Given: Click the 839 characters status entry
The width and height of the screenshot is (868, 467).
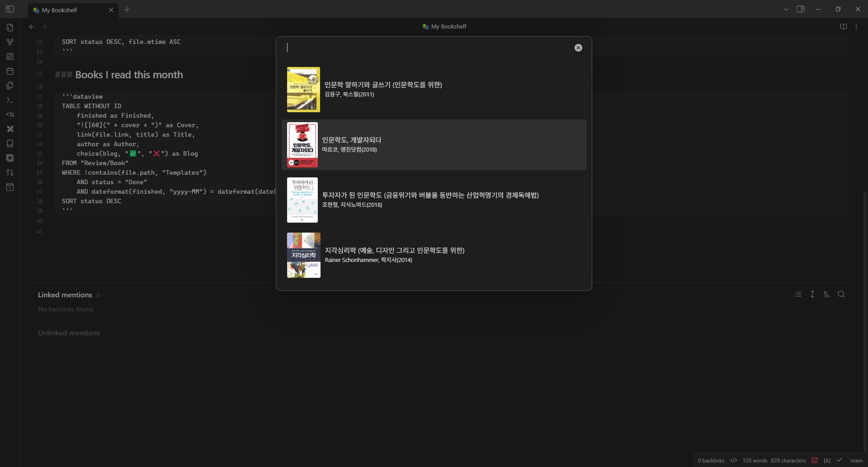Looking at the screenshot, I should (x=788, y=461).
